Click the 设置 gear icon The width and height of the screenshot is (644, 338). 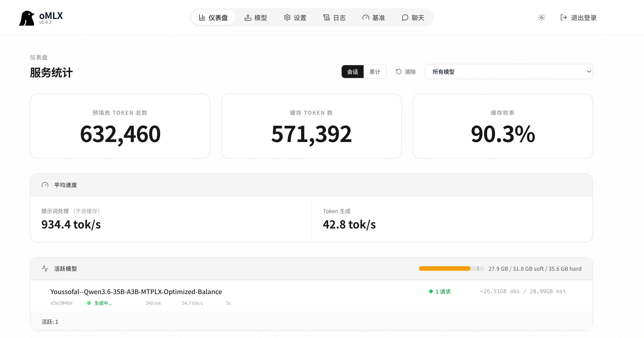[287, 18]
